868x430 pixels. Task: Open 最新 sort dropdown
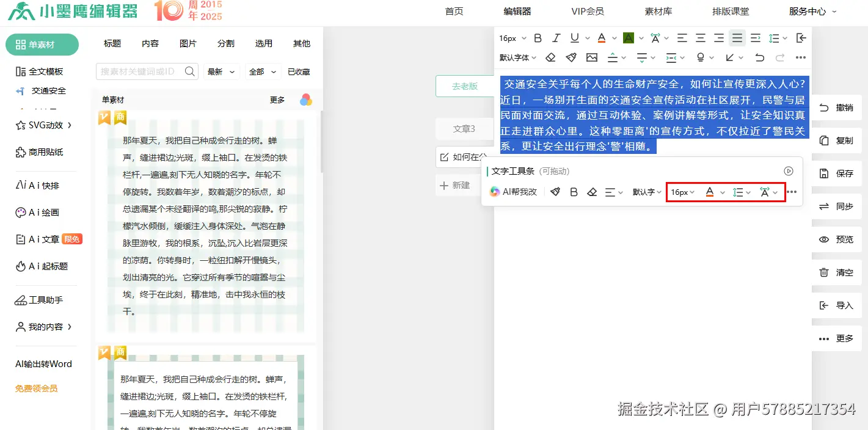(x=221, y=71)
